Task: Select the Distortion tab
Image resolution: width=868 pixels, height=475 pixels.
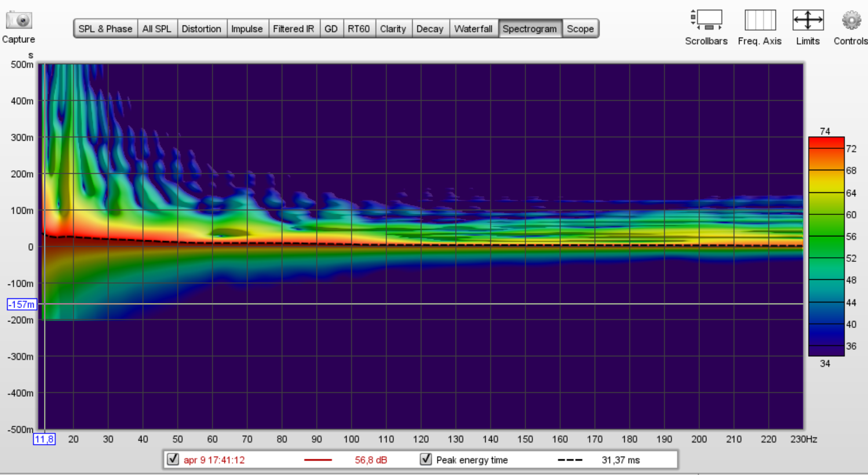Action: [x=201, y=29]
